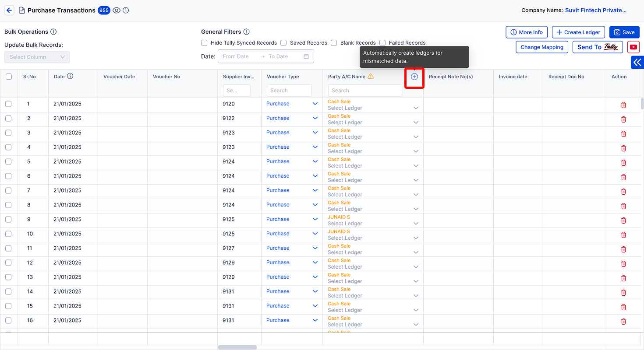The width and height of the screenshot is (644, 350).
Task: Click the info icon in the Date column header
Action: pos(70,76)
